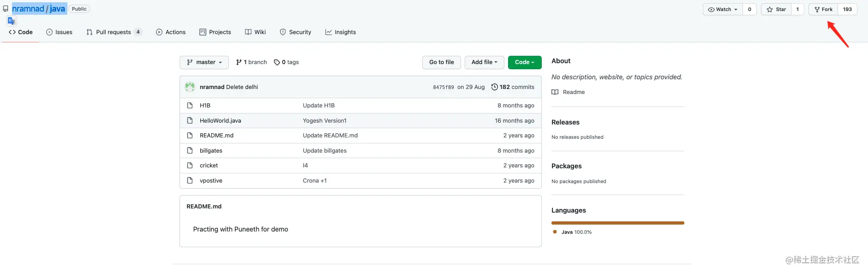The width and height of the screenshot is (868, 273).
Task: View the 1 branch link
Action: [x=251, y=62]
